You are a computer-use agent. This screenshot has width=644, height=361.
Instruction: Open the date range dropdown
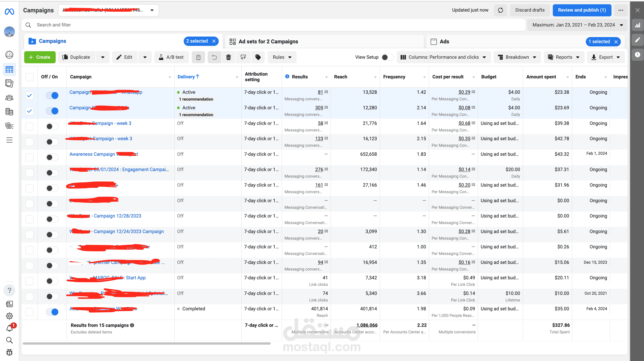(577, 25)
